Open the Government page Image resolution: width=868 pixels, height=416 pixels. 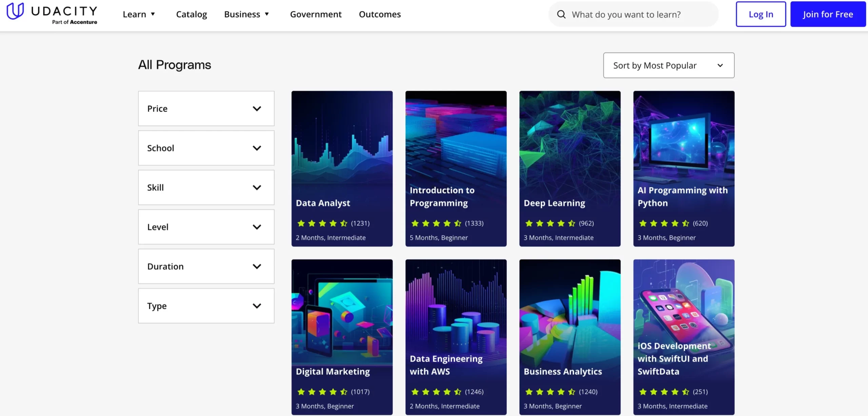[316, 14]
